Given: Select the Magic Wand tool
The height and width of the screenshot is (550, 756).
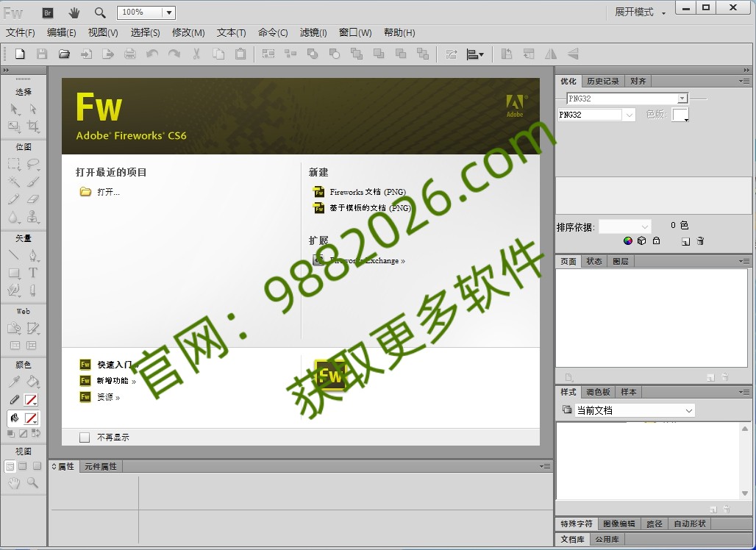Looking at the screenshot, I should [15, 182].
